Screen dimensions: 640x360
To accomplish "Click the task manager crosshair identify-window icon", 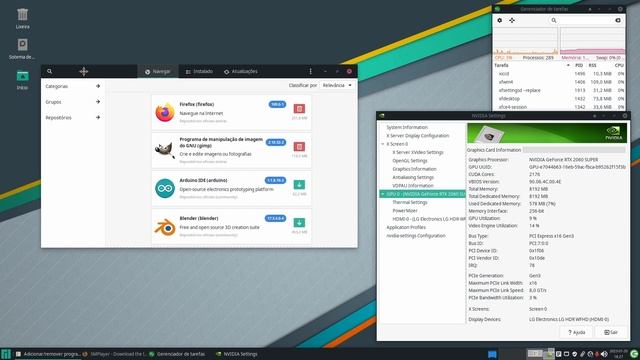I will point(512,20).
